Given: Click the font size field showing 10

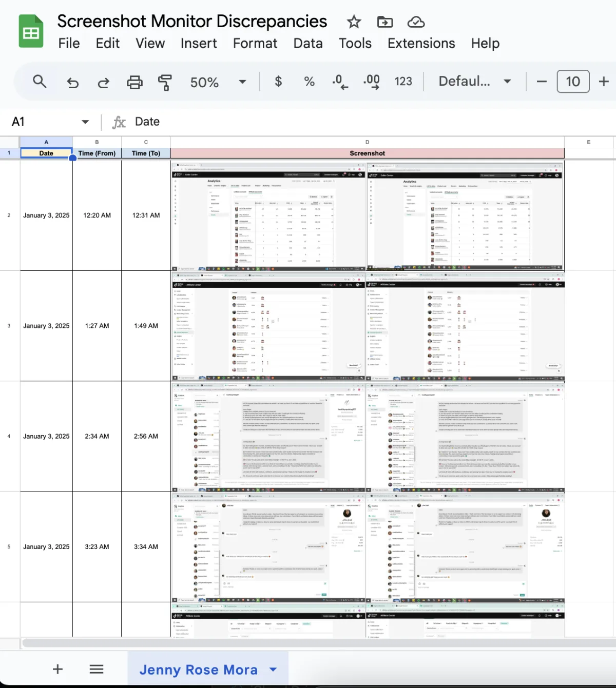Looking at the screenshot, I should (573, 82).
